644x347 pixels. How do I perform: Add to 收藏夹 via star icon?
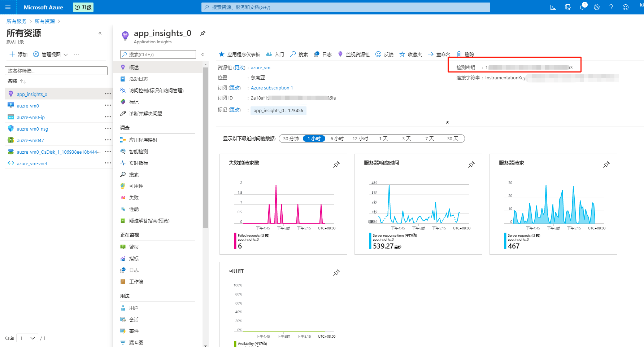coord(410,54)
